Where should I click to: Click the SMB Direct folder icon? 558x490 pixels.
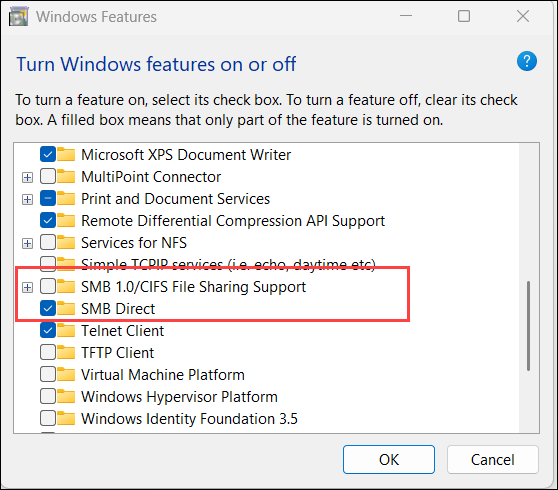66,309
